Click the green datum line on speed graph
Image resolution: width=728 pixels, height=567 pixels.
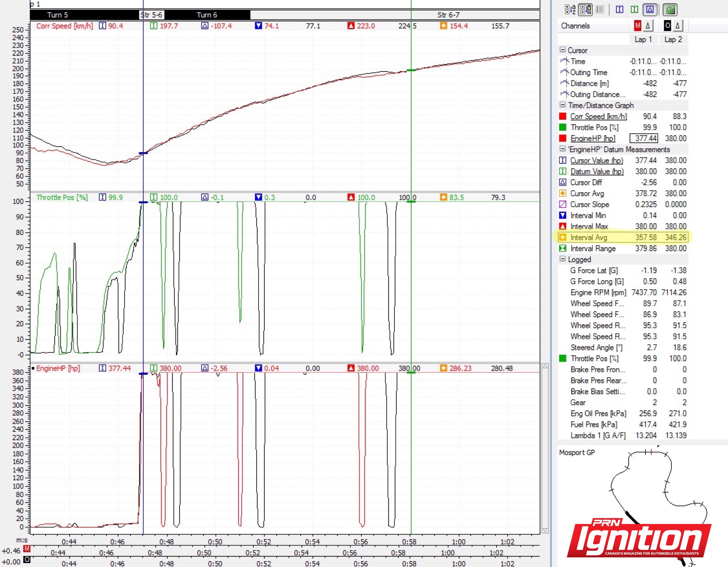[411, 107]
